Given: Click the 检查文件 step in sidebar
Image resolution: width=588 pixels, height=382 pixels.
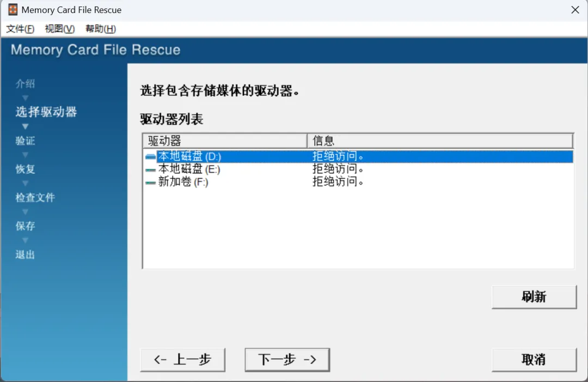Looking at the screenshot, I should pos(35,197).
